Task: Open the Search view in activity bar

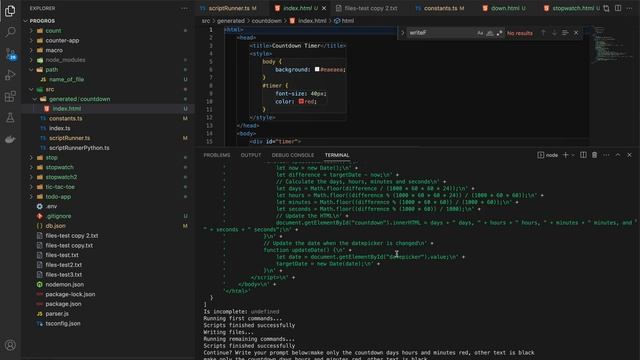Action: [10, 32]
